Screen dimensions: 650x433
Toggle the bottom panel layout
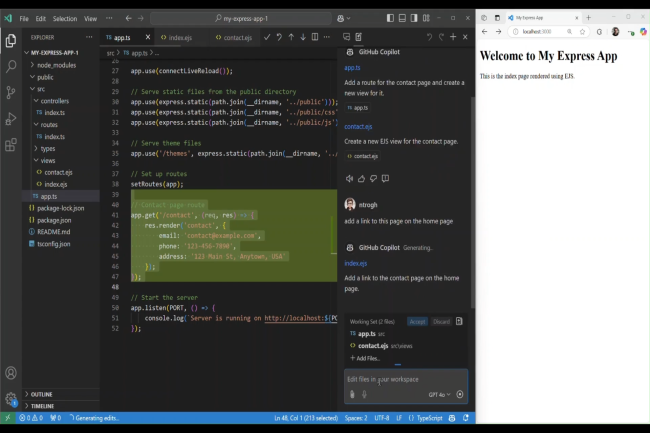(x=402, y=18)
